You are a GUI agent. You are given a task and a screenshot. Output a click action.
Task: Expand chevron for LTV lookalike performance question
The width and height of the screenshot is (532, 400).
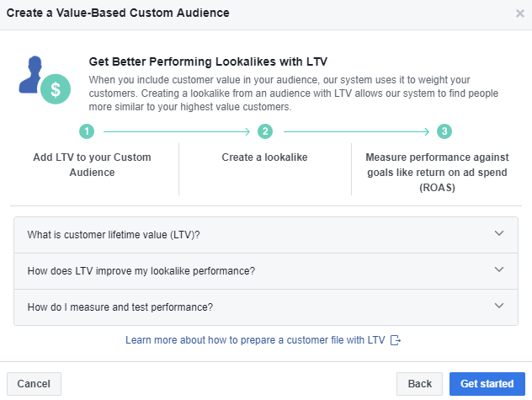coord(498,269)
